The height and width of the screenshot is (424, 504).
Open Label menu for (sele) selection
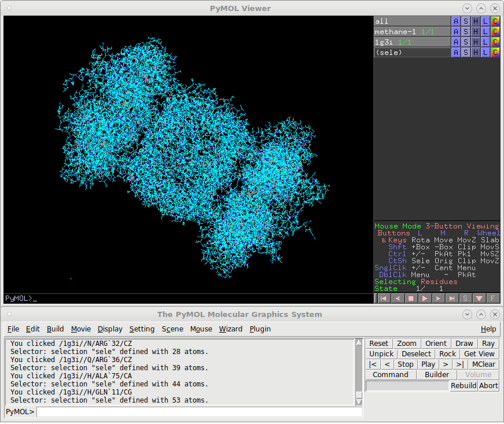(486, 52)
